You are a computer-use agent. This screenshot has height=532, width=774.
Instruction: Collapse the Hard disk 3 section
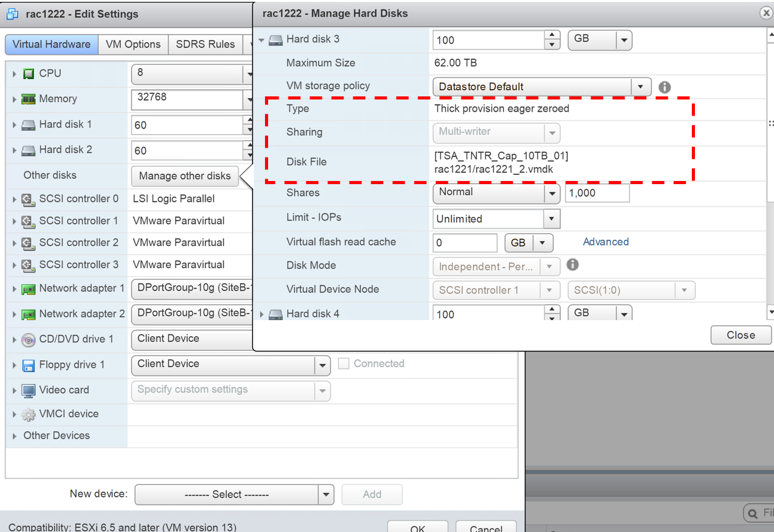(262, 40)
